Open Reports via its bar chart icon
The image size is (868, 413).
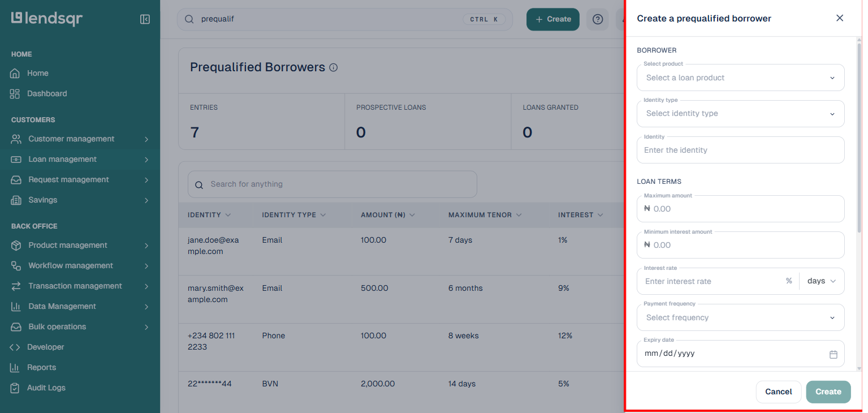(15, 367)
